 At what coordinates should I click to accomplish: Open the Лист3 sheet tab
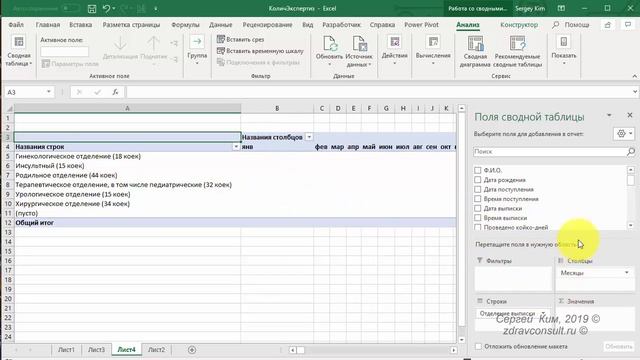96,350
